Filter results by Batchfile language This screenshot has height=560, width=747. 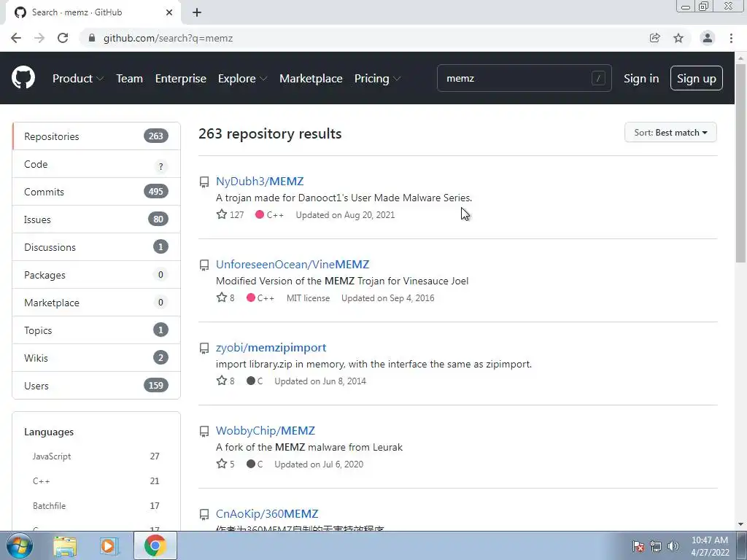click(x=96, y=506)
